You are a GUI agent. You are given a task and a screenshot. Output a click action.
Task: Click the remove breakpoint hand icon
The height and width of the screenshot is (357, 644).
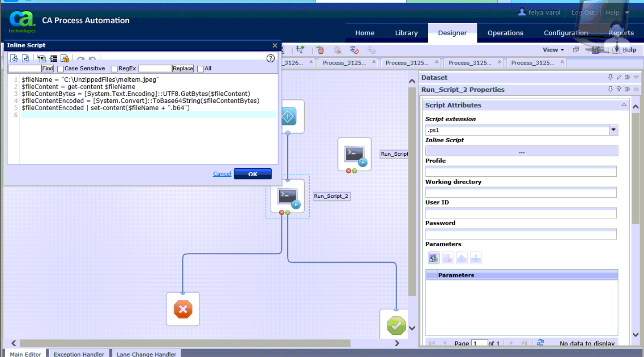[337, 50]
